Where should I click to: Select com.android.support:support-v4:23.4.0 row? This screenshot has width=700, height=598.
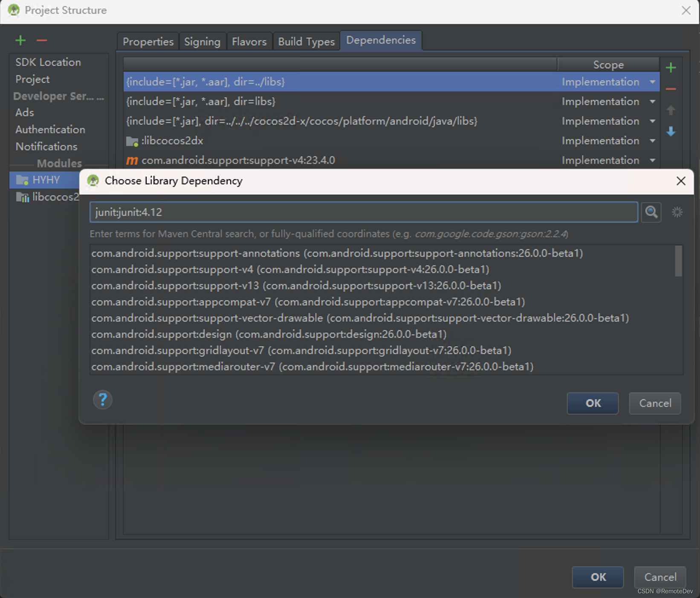point(391,160)
